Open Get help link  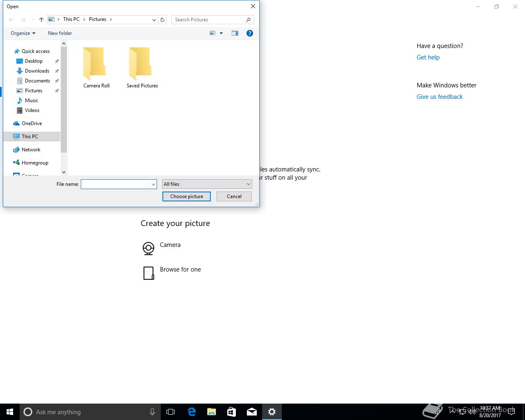[428, 57]
